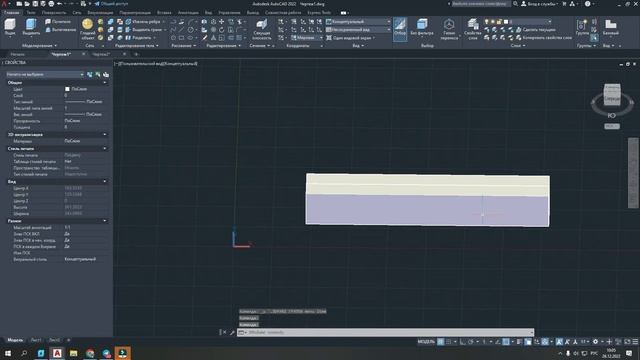
Task: Toggle layer freeze sun icon
Action: [x=493, y=22]
